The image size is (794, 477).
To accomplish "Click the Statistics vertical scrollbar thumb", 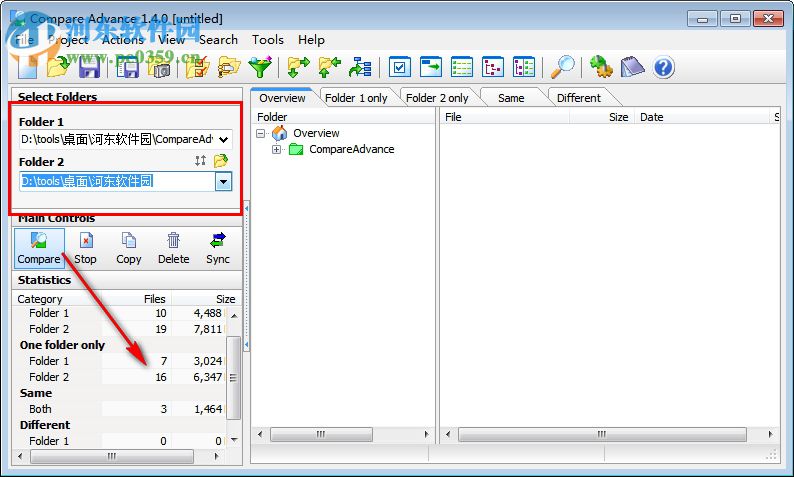I will point(233,377).
